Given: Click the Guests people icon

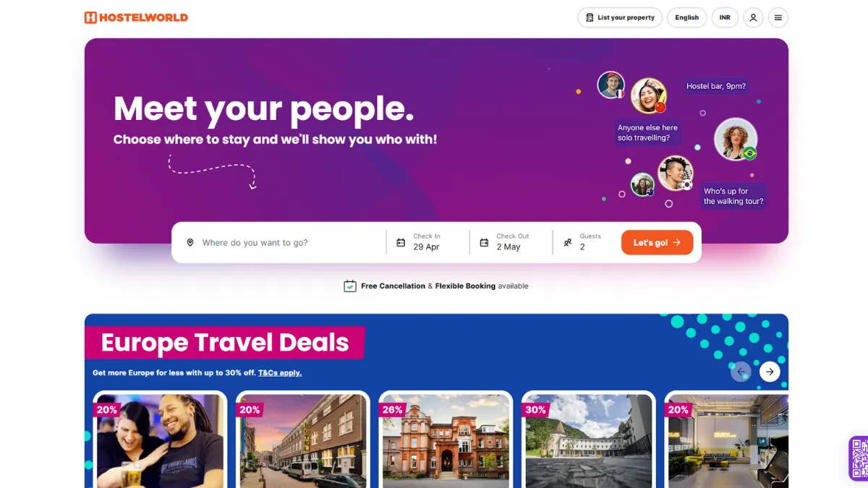Looking at the screenshot, I should tap(568, 243).
